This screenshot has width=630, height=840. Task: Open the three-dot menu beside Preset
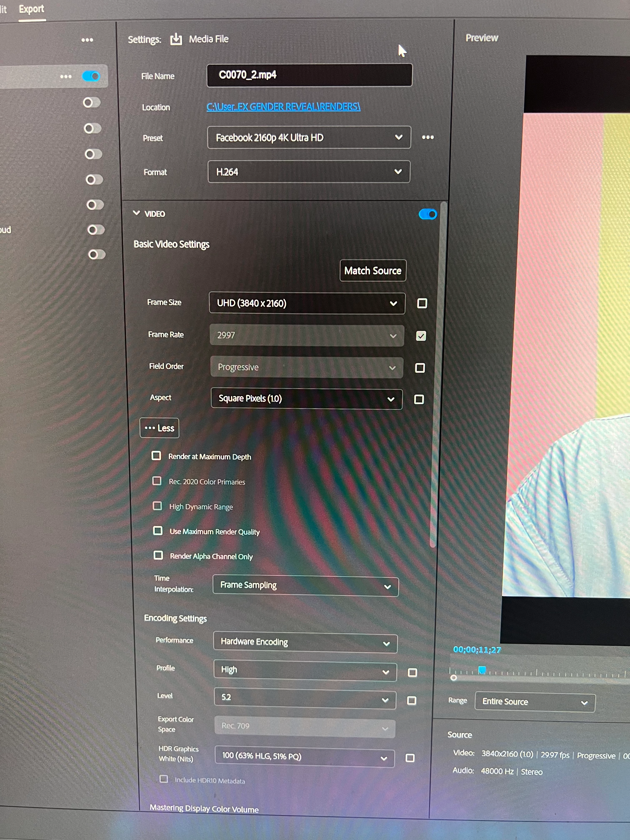[x=427, y=137]
